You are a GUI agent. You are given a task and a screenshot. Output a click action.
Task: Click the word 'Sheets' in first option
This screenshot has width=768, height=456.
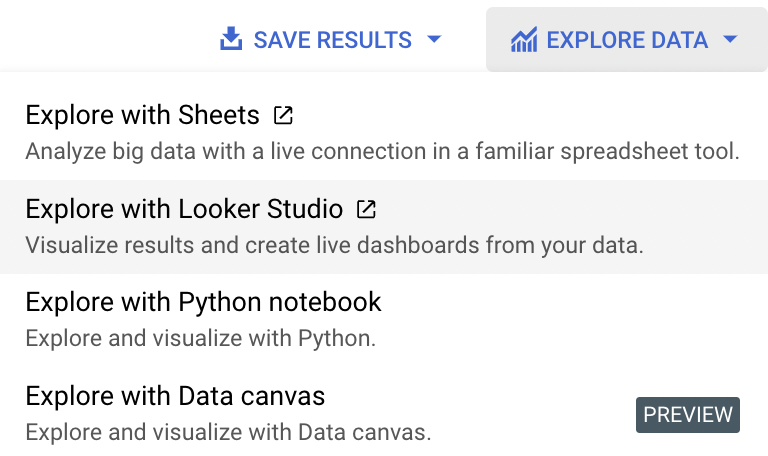[221, 115]
